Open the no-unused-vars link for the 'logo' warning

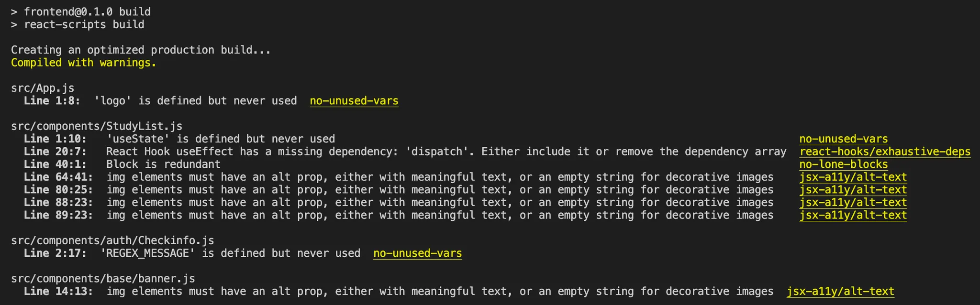354,101
